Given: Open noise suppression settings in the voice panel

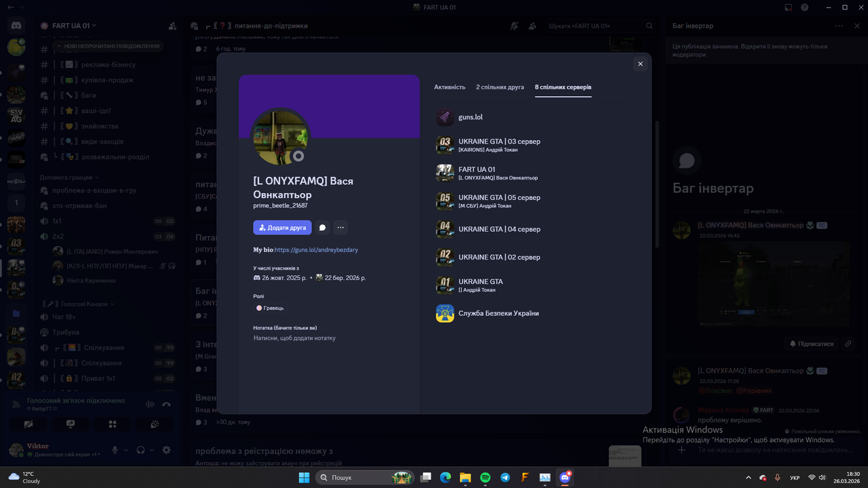Looking at the screenshot, I should (x=150, y=405).
